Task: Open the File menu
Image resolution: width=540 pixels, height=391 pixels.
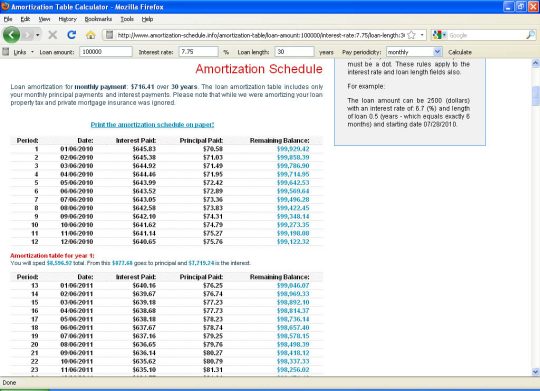Action: pyautogui.click(x=8, y=19)
